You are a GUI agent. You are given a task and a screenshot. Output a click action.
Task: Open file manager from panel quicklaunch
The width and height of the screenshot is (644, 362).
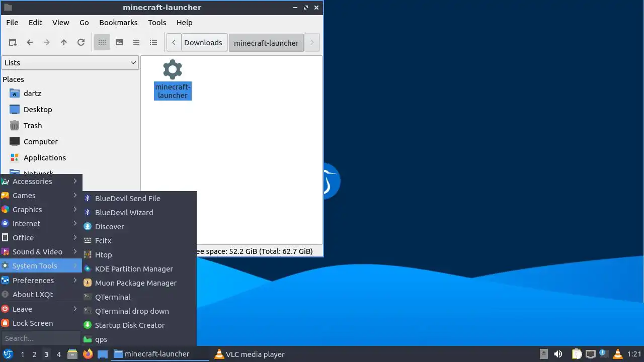pos(72,354)
